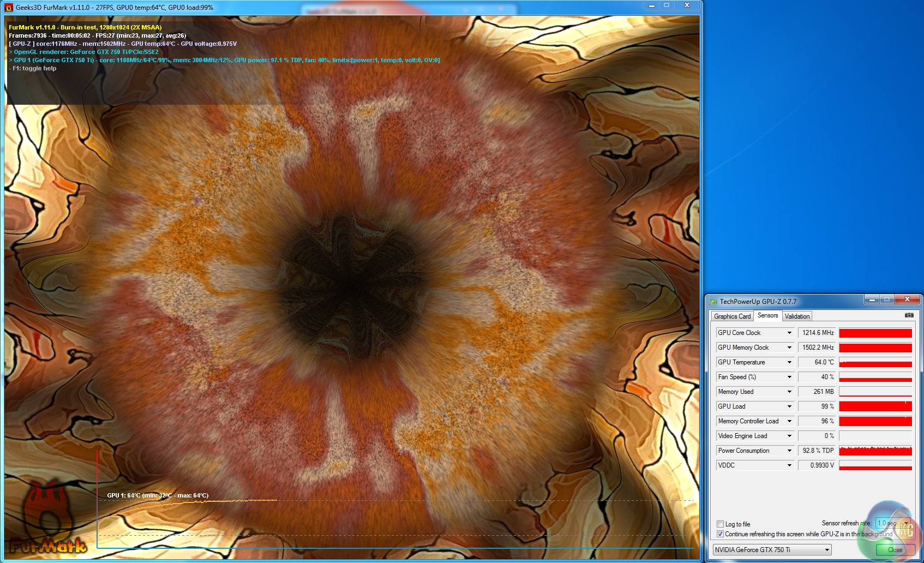Screen dimensions: 924x563
Task: Open the VDDC sensor dropdown
Action: click(x=789, y=465)
